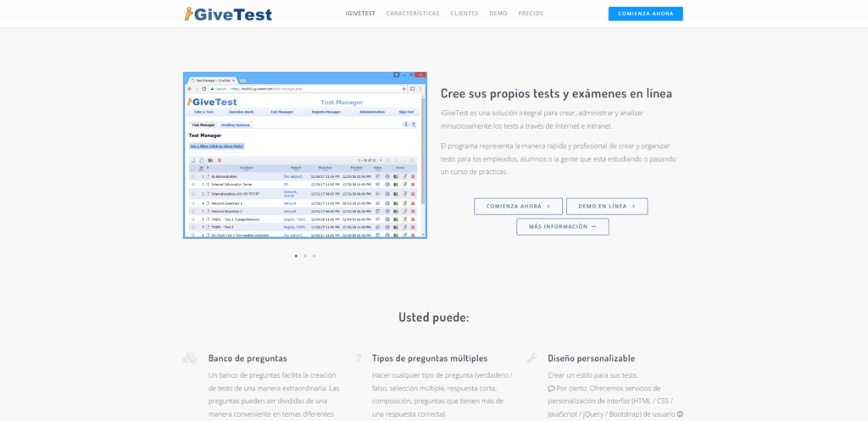Image resolution: width=868 pixels, height=421 pixels.
Task: Open DEMO EN LÍNEA button
Action: coord(607,207)
